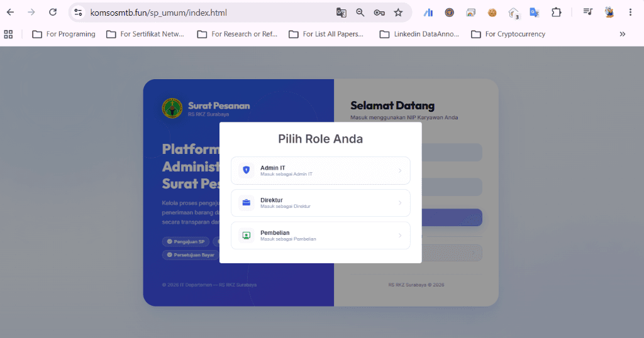Show more bookmarks with double chevron
The image size is (644, 338).
[x=623, y=34]
